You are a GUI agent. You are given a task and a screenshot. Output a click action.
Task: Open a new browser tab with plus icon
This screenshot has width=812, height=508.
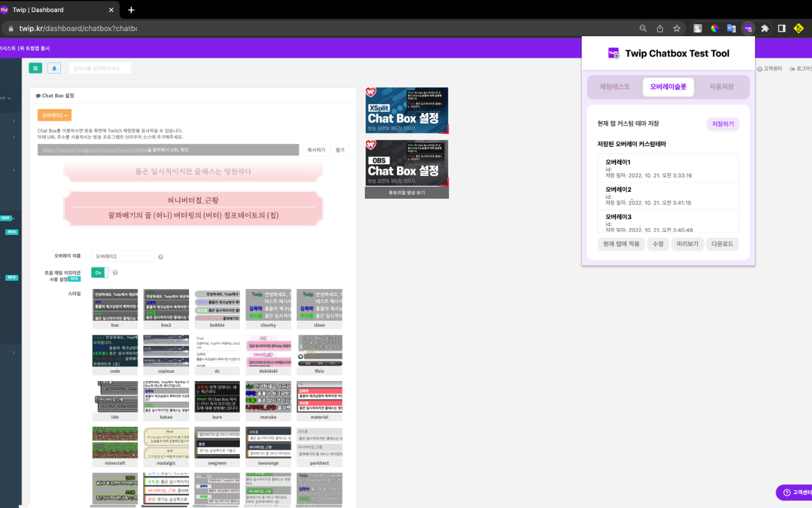click(131, 10)
